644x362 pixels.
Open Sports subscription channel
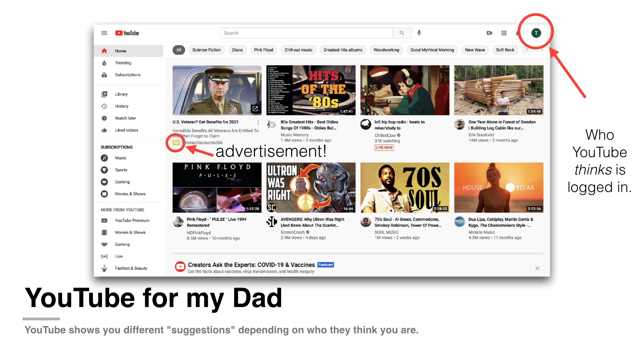[x=129, y=170]
